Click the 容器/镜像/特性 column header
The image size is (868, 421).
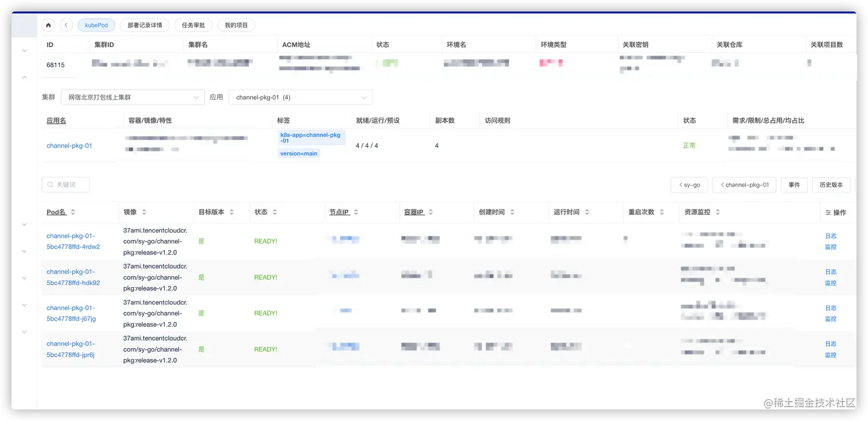[150, 121]
